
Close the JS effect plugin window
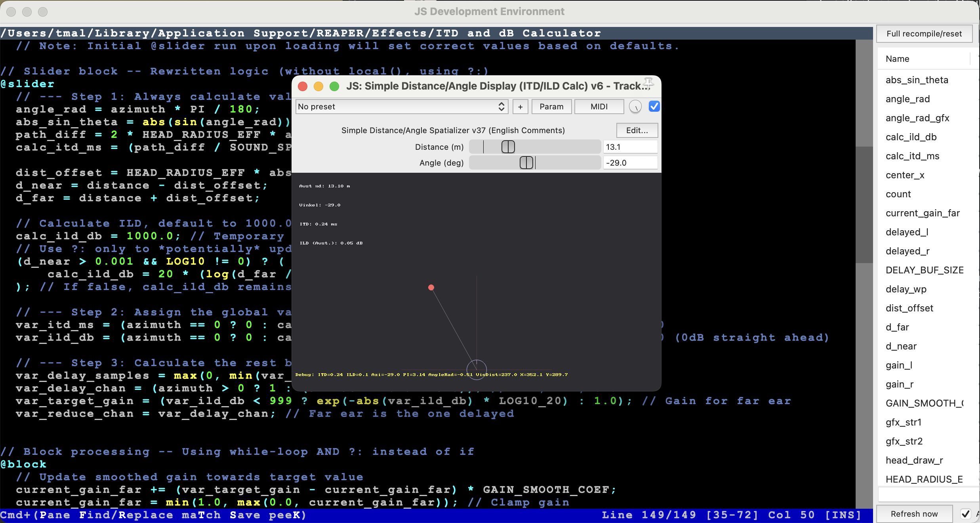pyautogui.click(x=303, y=86)
